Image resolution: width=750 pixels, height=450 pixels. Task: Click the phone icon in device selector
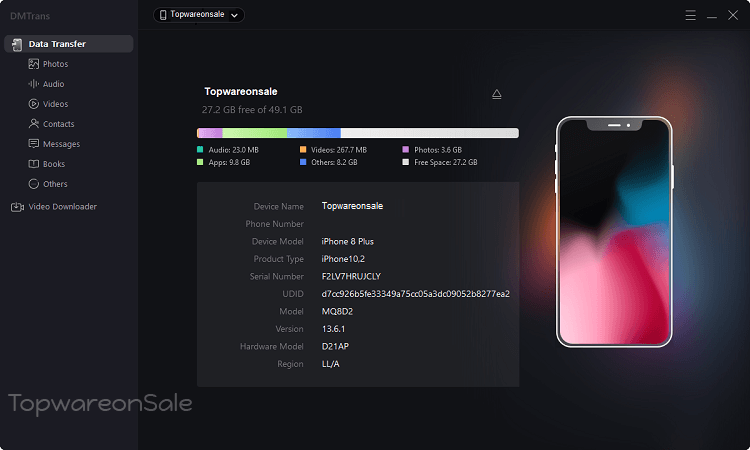(x=163, y=15)
